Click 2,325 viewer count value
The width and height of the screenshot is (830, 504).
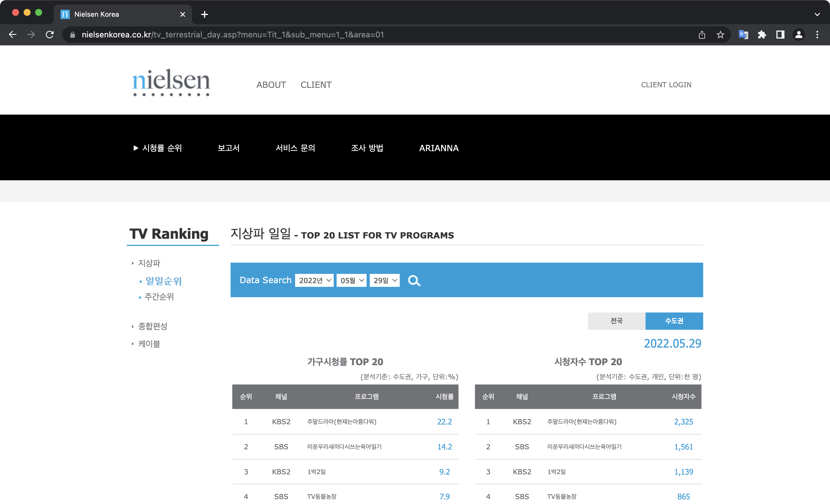[x=684, y=422]
